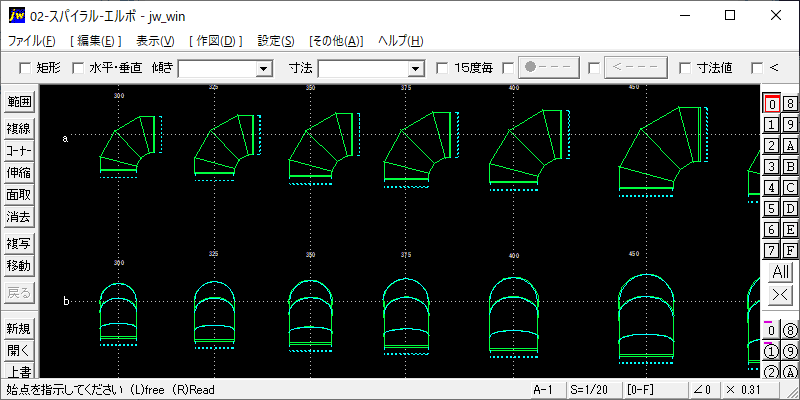800x400 pixels.
Task: Open the 寸法 dimension dropdown
Action: 416,68
